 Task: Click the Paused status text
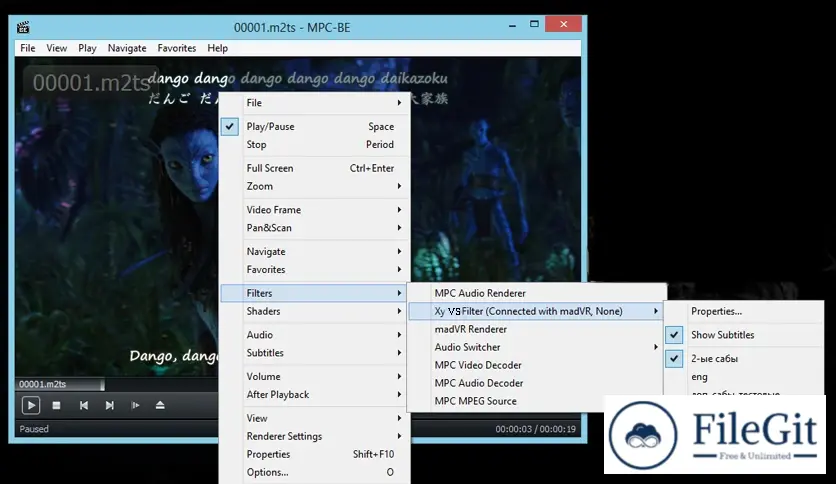[x=34, y=429]
